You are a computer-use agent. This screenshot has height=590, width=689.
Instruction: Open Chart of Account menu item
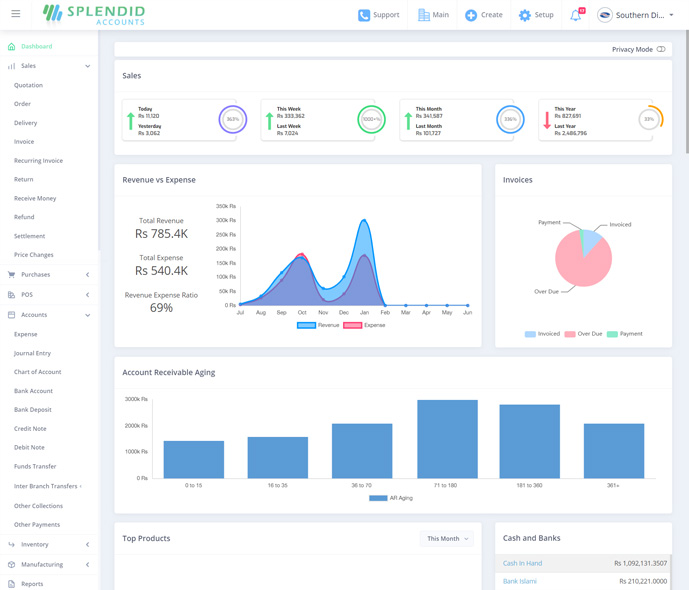tap(37, 372)
